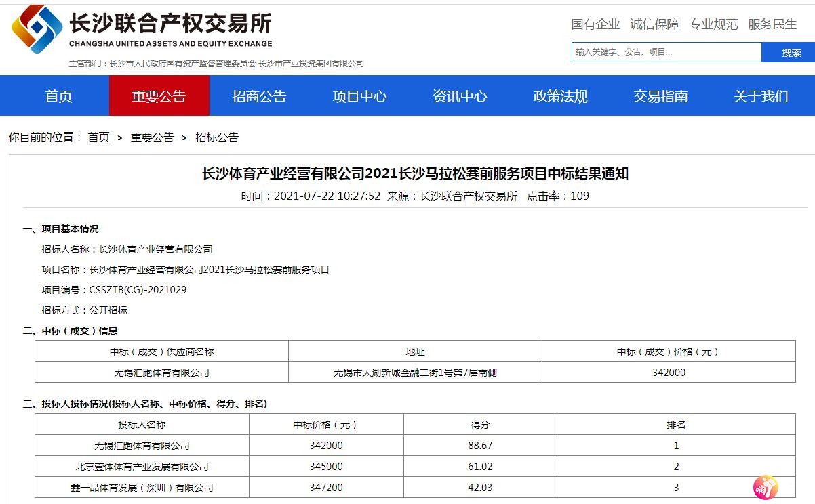
Task: Click the score cell 61.02
Action: coord(480,467)
